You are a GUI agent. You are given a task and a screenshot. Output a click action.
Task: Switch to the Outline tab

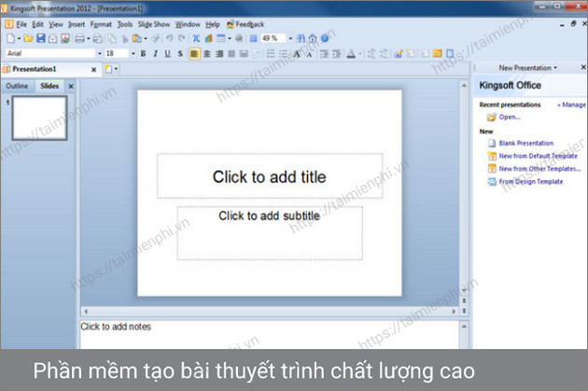[17, 86]
